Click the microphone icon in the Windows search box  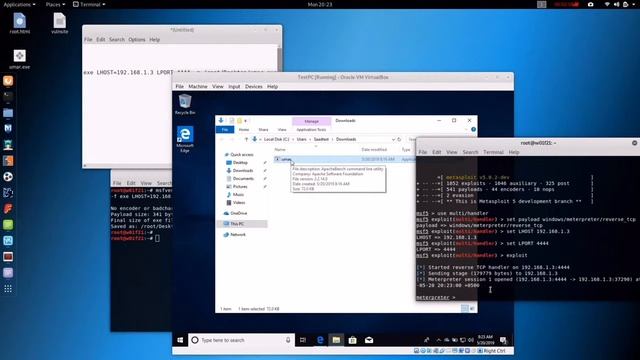288,340
